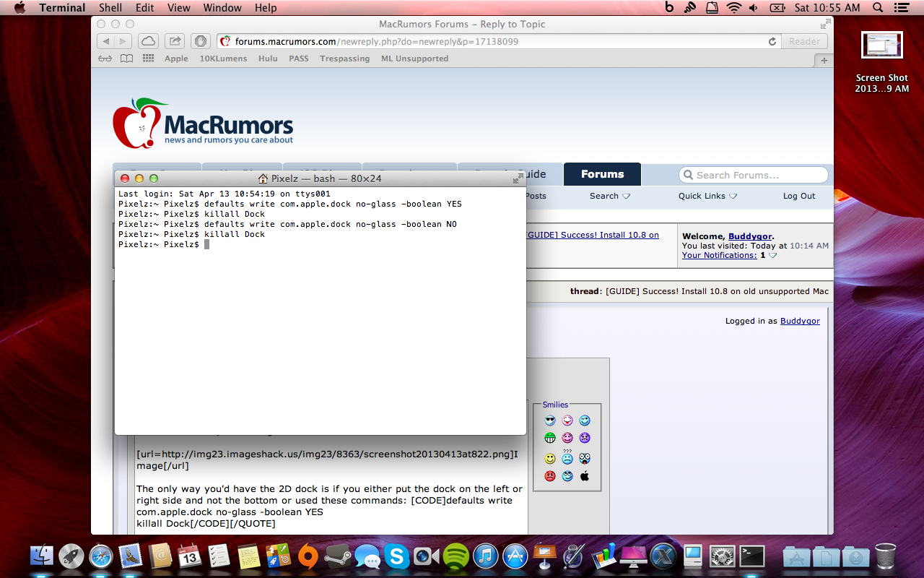Screen dimensions: 924x578
Task: Expand the Quick Links dropdown
Action: pyautogui.click(x=707, y=196)
